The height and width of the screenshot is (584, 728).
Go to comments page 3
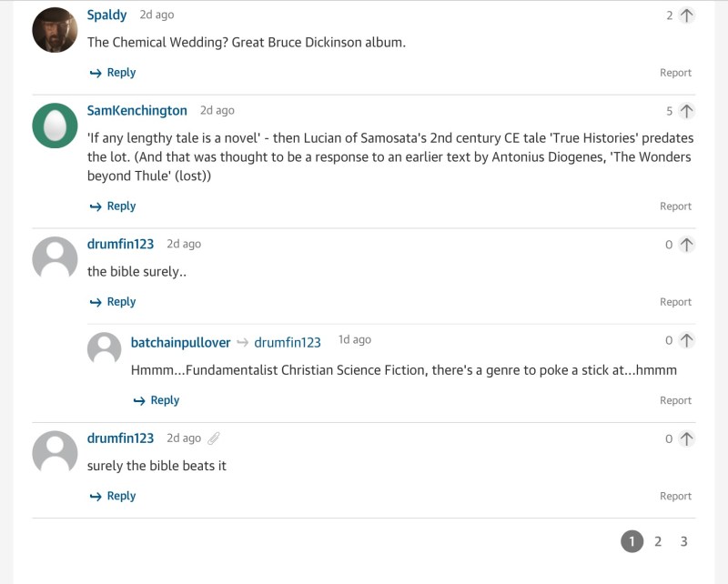683,542
